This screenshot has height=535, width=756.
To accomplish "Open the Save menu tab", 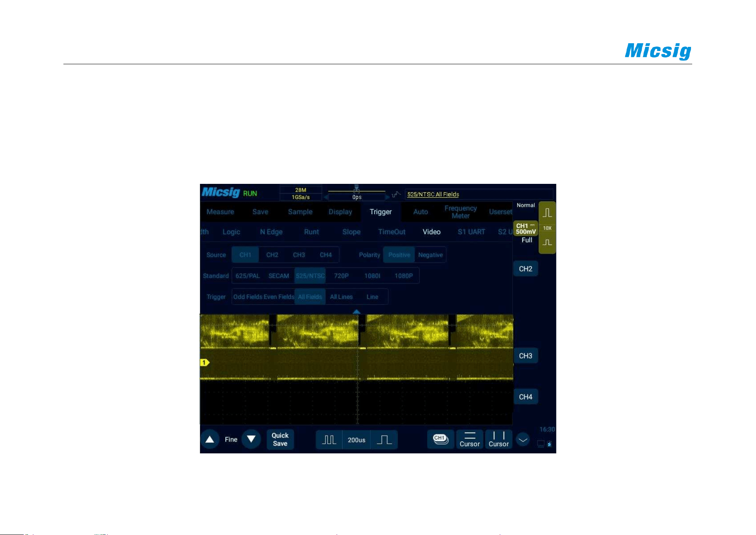I will 260,212.
